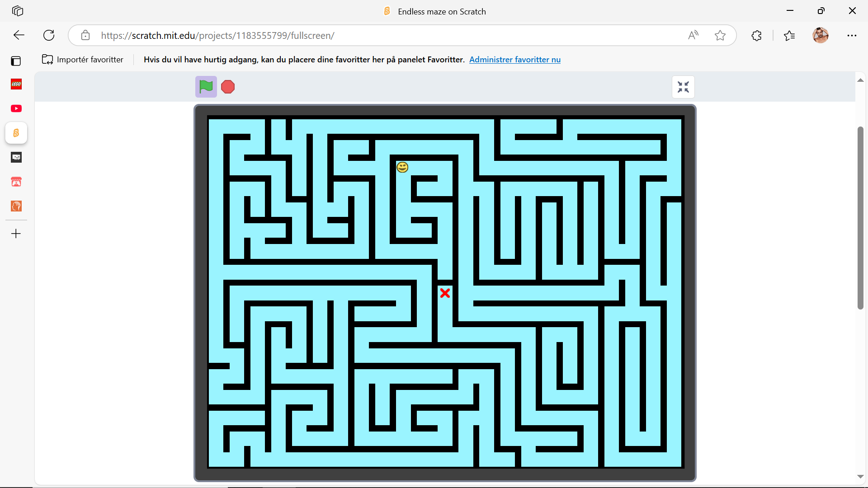Image resolution: width=868 pixels, height=488 pixels.
Task: Toggle this page as a favorite via the star
Action: coord(720,35)
